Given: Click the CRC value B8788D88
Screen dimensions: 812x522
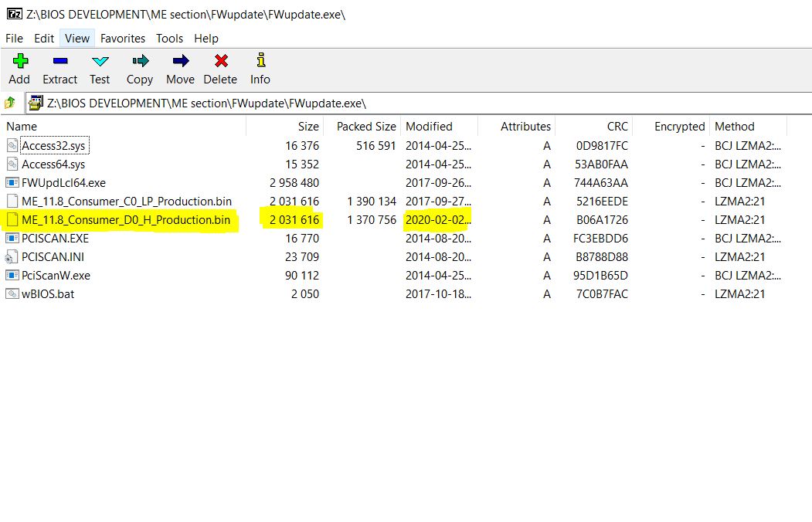Looking at the screenshot, I should point(602,257).
